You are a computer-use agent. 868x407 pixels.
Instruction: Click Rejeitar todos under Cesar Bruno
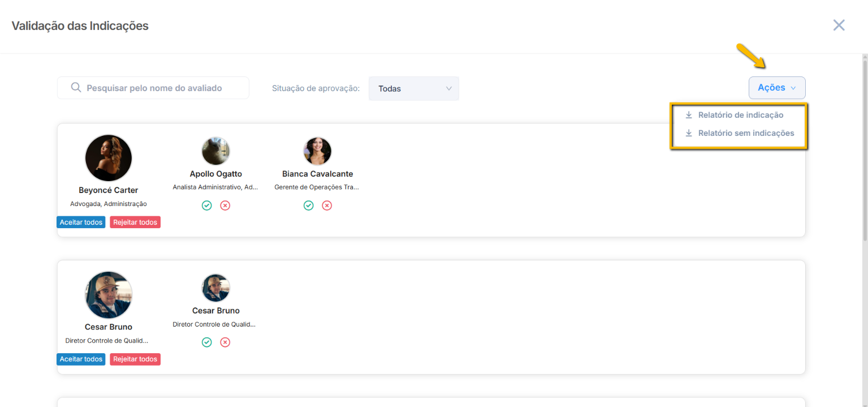[135, 359]
